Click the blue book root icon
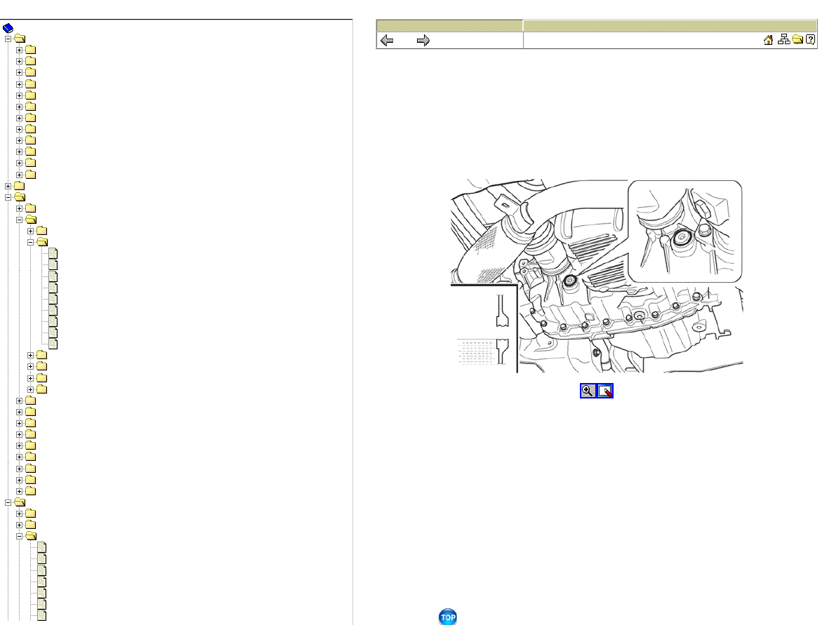This screenshot has height=644, width=834. click(x=8, y=28)
